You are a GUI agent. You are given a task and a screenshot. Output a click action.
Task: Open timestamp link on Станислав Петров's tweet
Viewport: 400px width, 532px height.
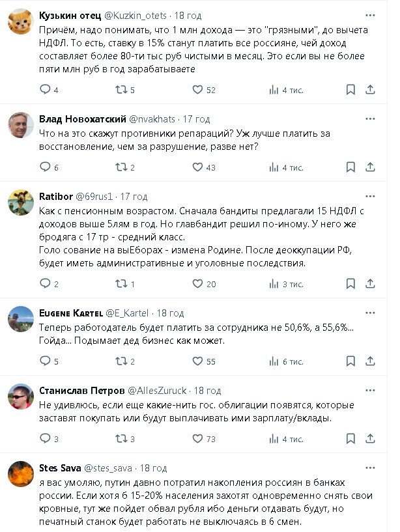pyautogui.click(x=208, y=390)
